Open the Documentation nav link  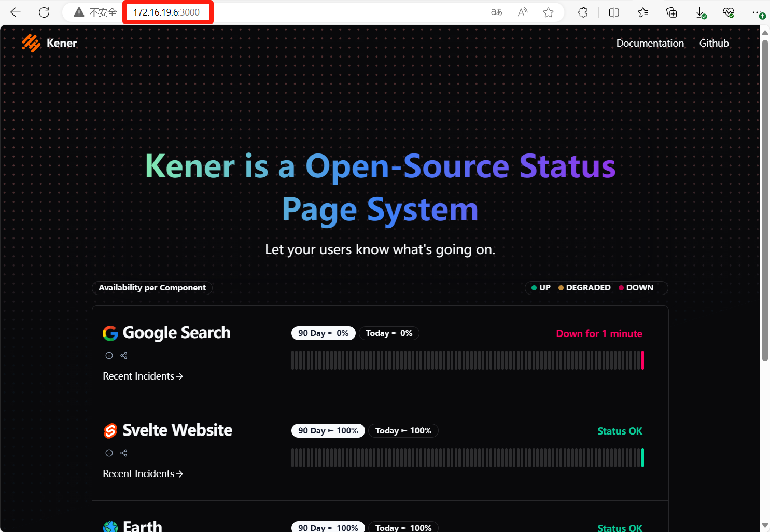(650, 44)
